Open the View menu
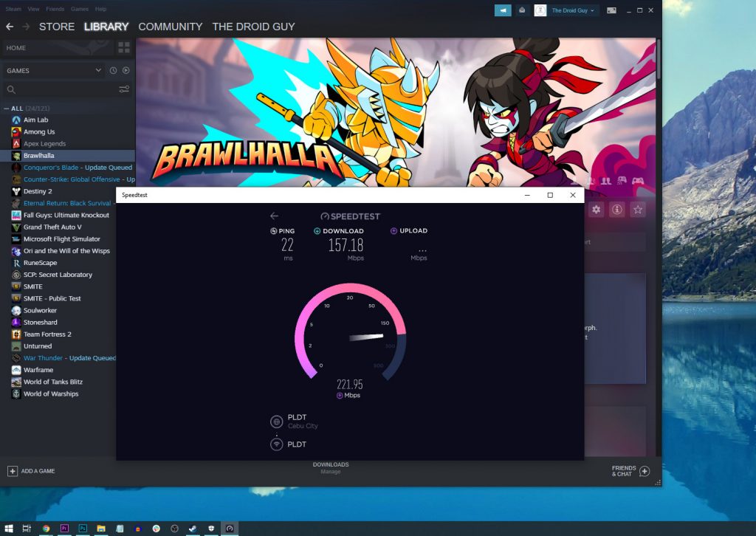This screenshot has height=536, width=756. pos(34,9)
